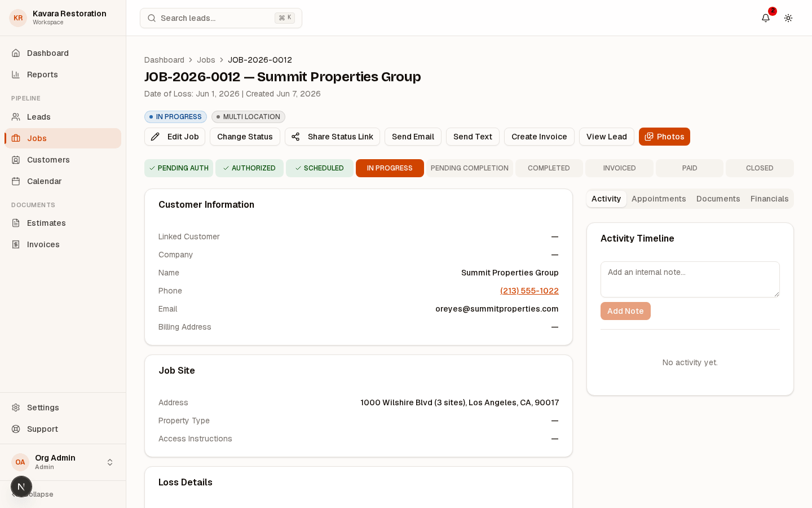The height and width of the screenshot is (508, 812).
Task: Click the KR workspace avatar
Action: (x=18, y=18)
